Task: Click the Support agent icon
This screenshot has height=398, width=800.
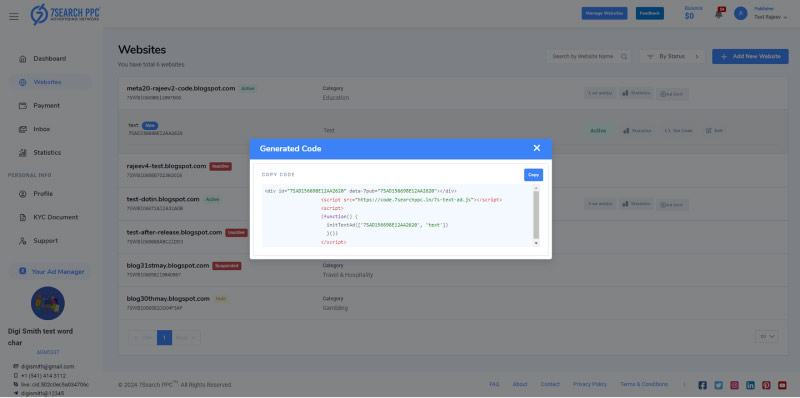Action: pyautogui.click(x=22, y=241)
